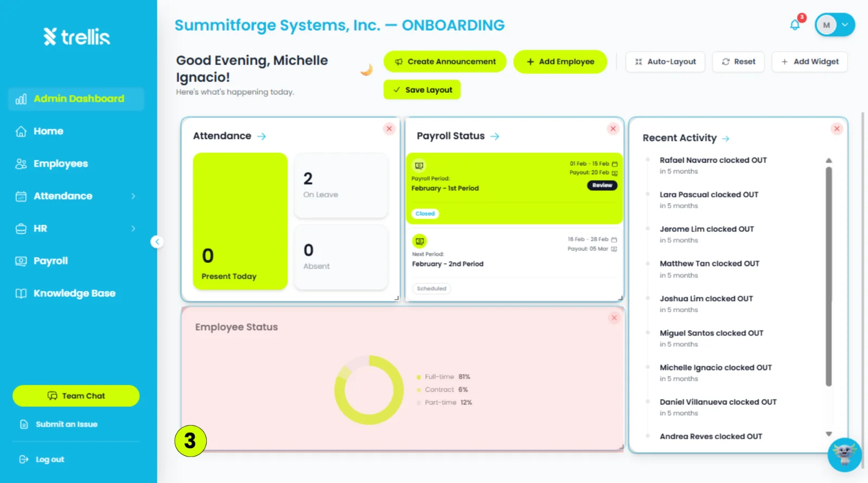Expand the HR sidebar submenu chevron
Viewport: 868px width, 483px height.
tap(133, 229)
